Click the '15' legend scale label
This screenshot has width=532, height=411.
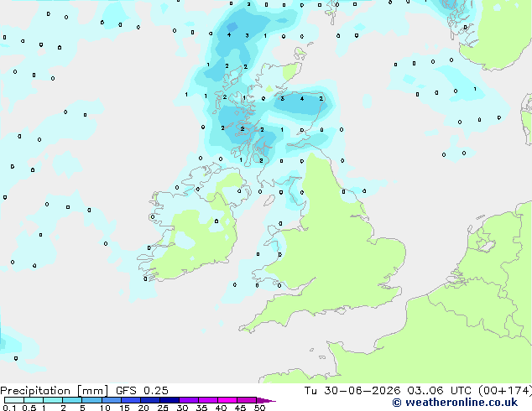coord(124,408)
